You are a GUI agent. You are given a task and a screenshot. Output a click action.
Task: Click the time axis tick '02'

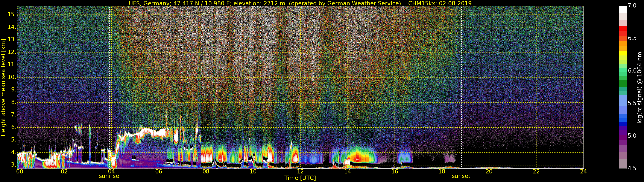tap(64, 172)
